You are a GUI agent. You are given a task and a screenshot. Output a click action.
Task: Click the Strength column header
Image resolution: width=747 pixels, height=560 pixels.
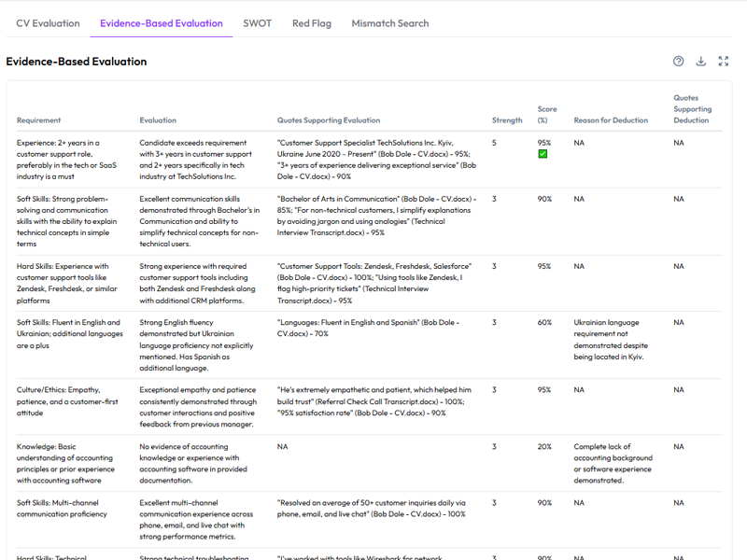pyautogui.click(x=507, y=120)
